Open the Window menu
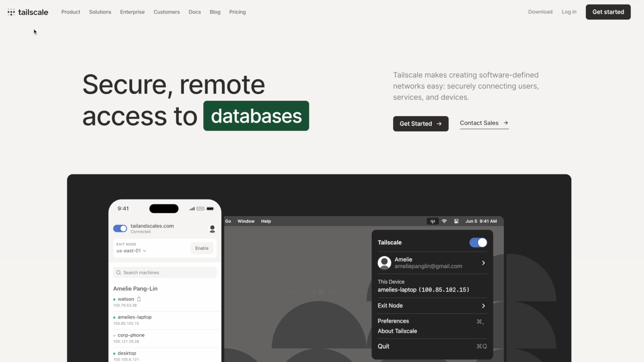This screenshot has width=644, height=362. pyautogui.click(x=246, y=221)
